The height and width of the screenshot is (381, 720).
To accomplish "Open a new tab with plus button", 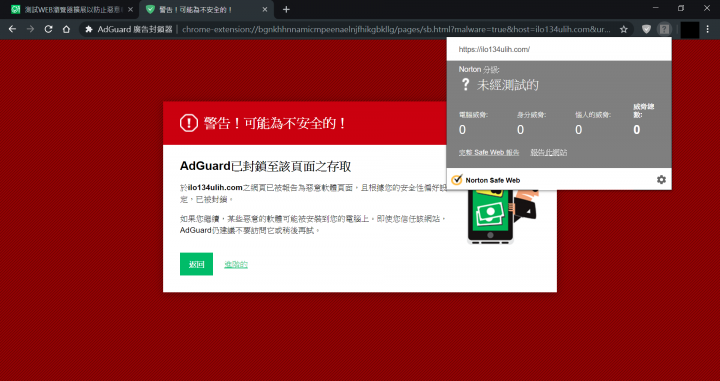I will pyautogui.click(x=286, y=10).
